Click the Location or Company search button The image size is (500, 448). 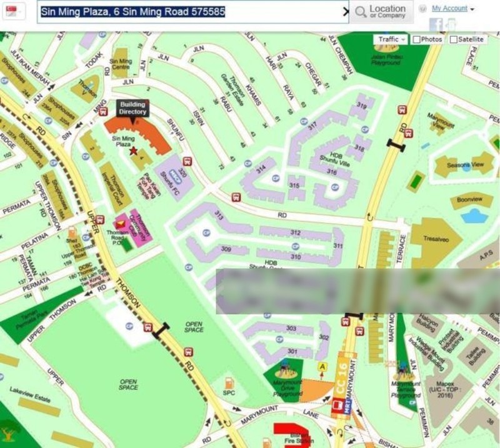point(379,12)
